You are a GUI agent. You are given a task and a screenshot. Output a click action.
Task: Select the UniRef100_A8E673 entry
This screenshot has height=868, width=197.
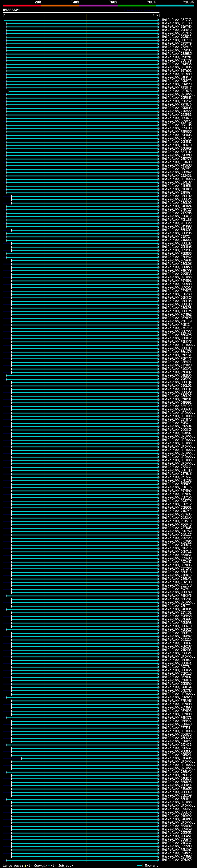pos(177,626)
